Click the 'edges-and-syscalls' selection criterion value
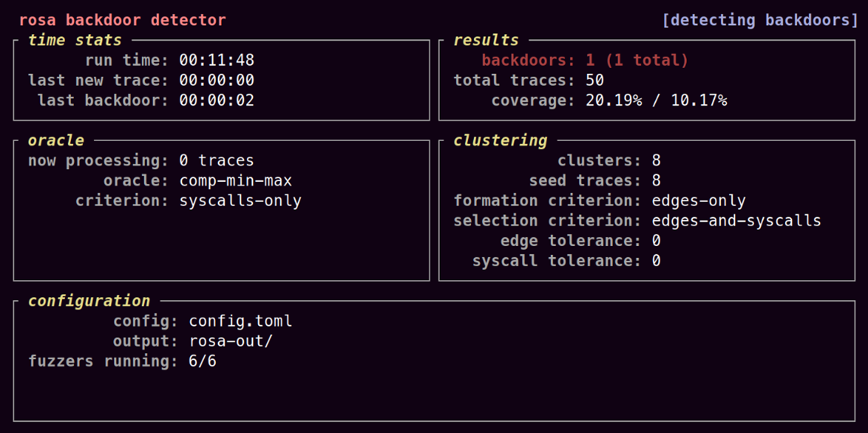The height and width of the screenshot is (433, 868). click(x=736, y=220)
